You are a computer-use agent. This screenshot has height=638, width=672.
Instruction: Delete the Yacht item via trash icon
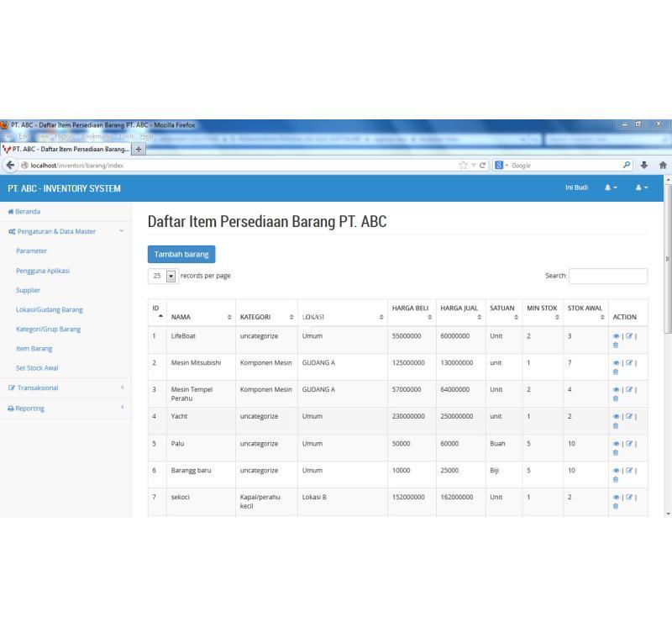tap(616, 425)
